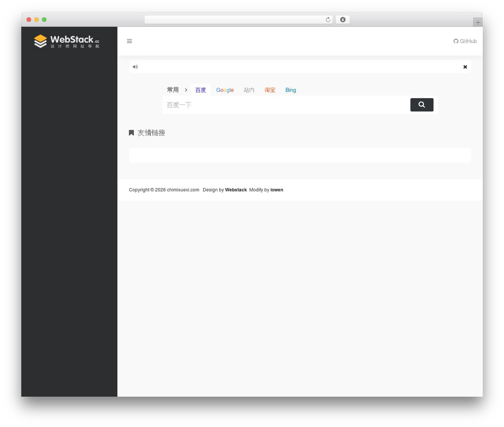
Task: Select the 淘宝 search tab
Action: [270, 90]
